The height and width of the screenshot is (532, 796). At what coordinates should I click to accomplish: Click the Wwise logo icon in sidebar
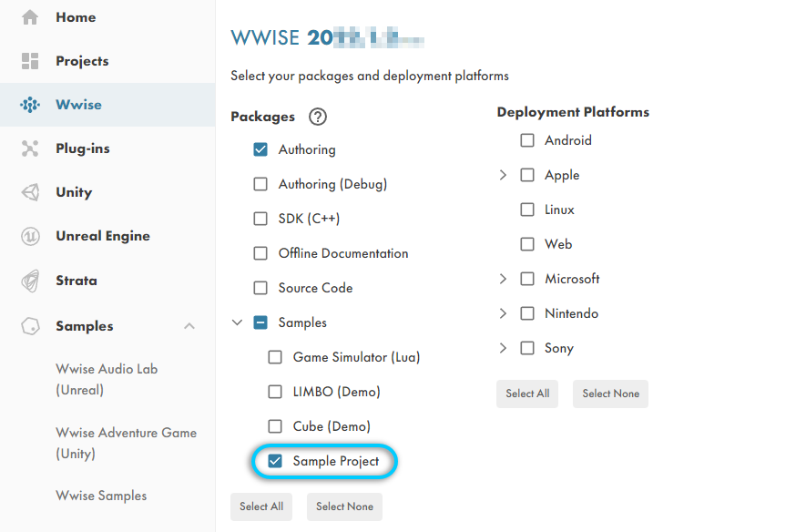(x=30, y=105)
